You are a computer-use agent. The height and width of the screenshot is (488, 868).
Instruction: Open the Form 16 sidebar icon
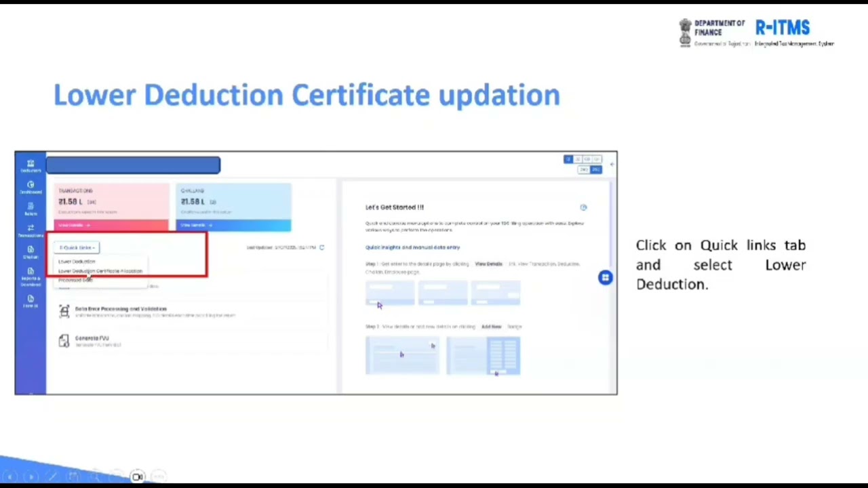click(31, 302)
